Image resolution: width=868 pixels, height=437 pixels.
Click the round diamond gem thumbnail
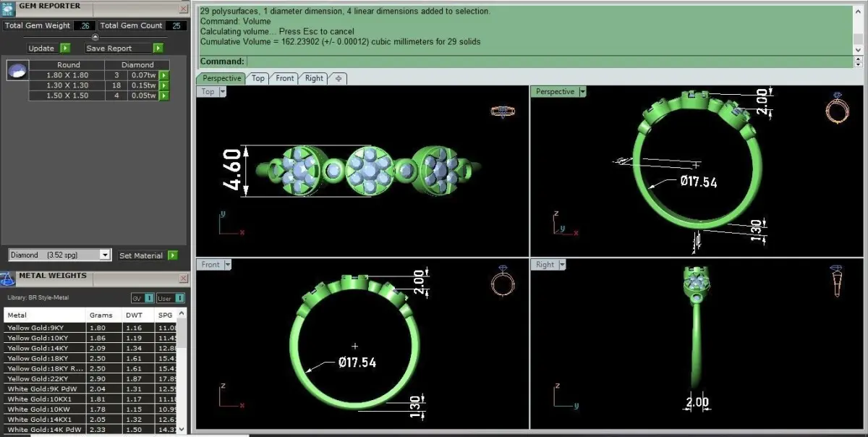(x=17, y=70)
